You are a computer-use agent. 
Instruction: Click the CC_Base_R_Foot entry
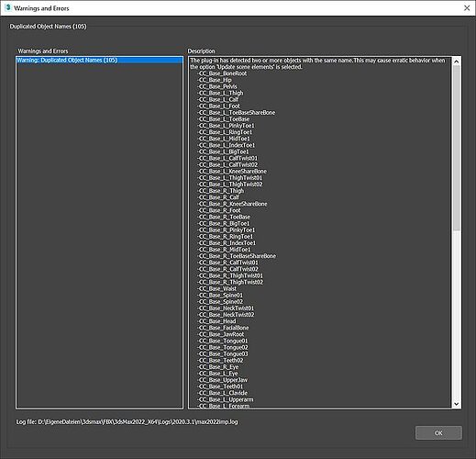point(219,210)
